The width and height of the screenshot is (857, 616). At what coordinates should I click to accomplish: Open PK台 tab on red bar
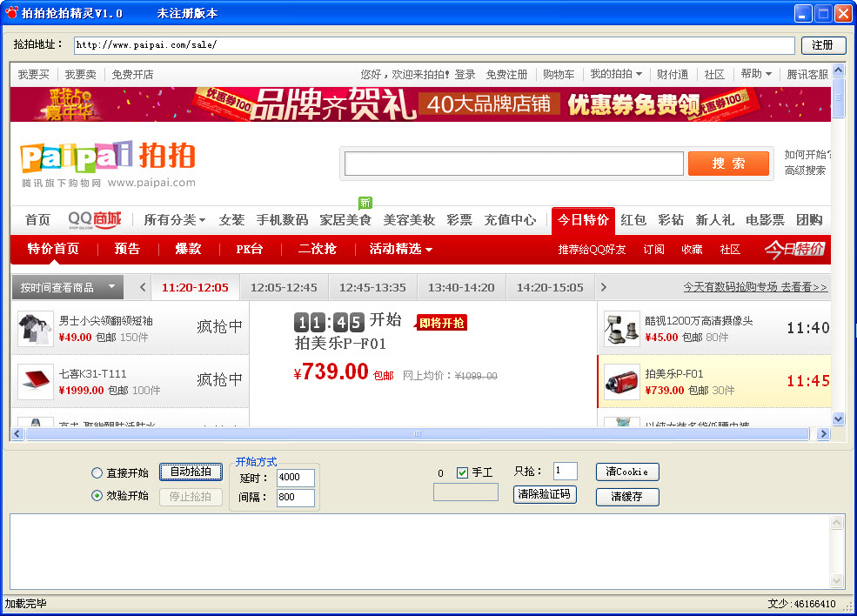click(x=249, y=249)
